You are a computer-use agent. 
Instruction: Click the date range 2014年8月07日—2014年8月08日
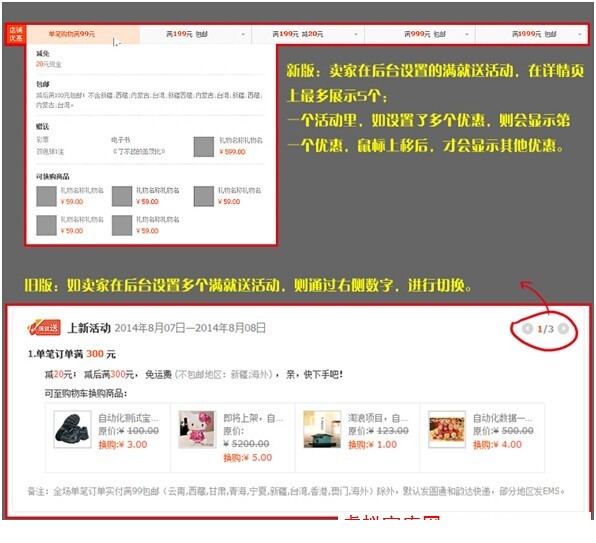coord(190,328)
